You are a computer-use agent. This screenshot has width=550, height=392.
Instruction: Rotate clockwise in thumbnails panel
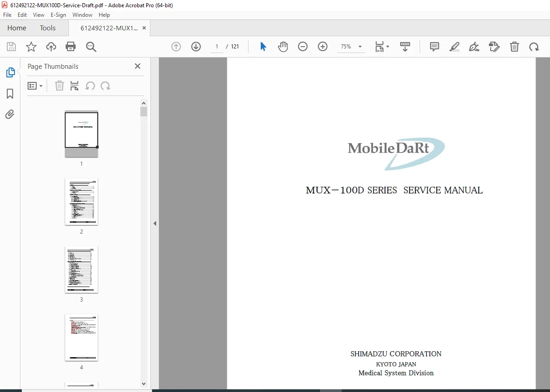coord(105,86)
